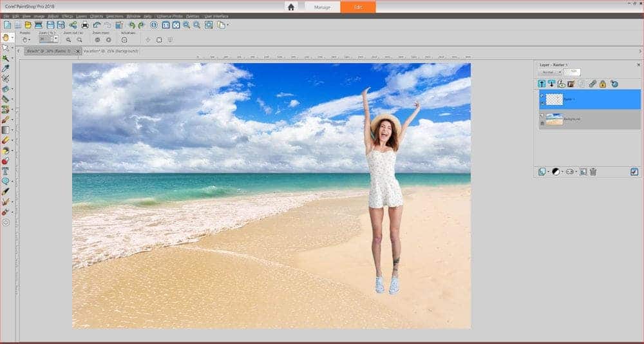The image size is (644, 344).
Task: Click the Pan hand tool
Action: (x=5, y=37)
